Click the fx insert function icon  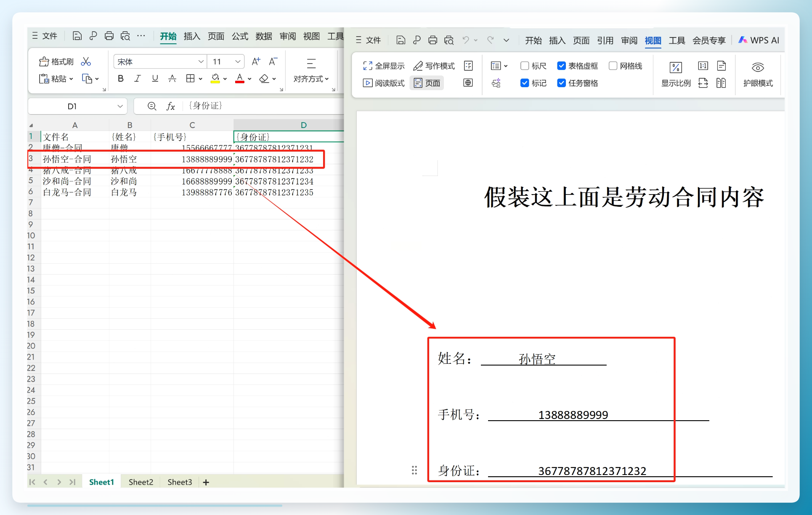(170, 106)
